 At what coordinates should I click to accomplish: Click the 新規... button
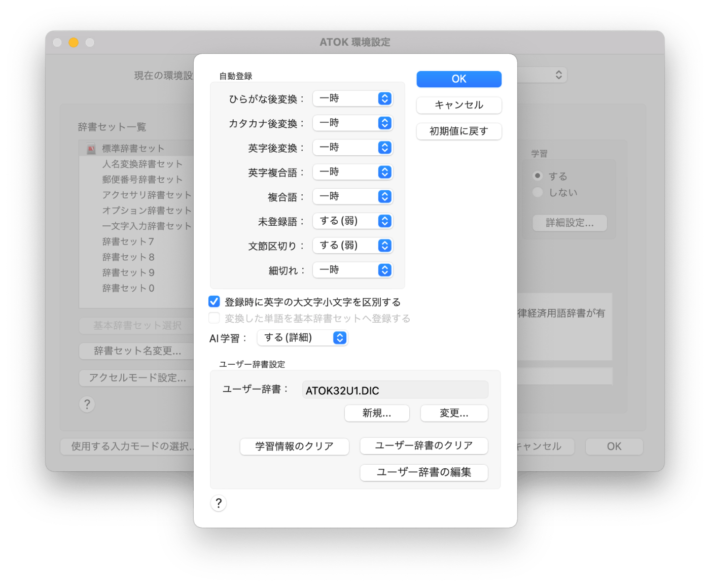(x=377, y=413)
